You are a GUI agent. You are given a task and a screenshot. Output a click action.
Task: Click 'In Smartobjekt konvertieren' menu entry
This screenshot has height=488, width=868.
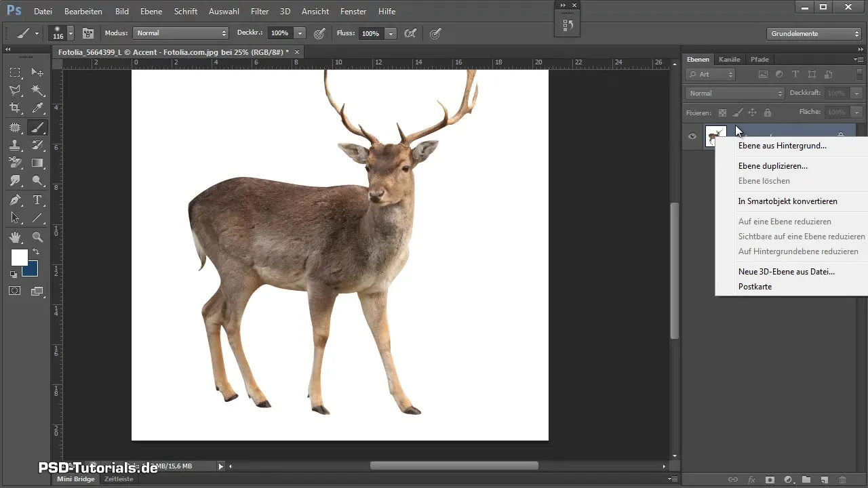(x=787, y=201)
